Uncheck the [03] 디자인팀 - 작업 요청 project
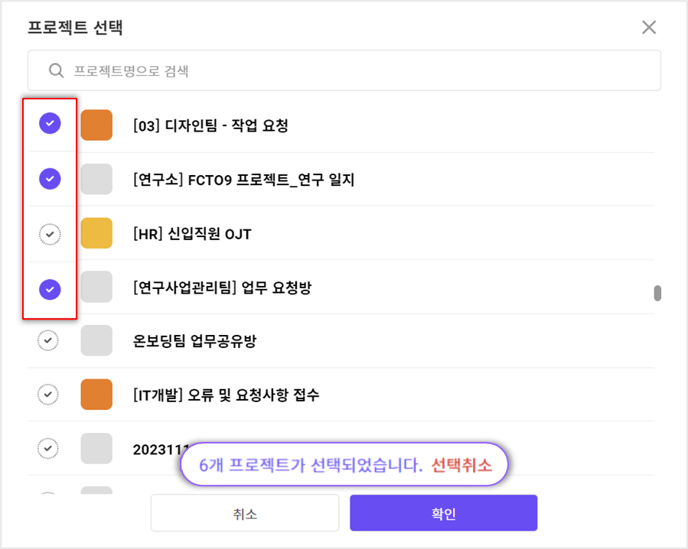 click(50, 123)
